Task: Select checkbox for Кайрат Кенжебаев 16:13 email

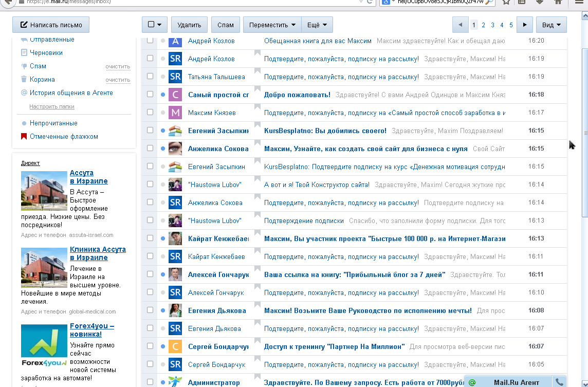Action: coord(150,238)
